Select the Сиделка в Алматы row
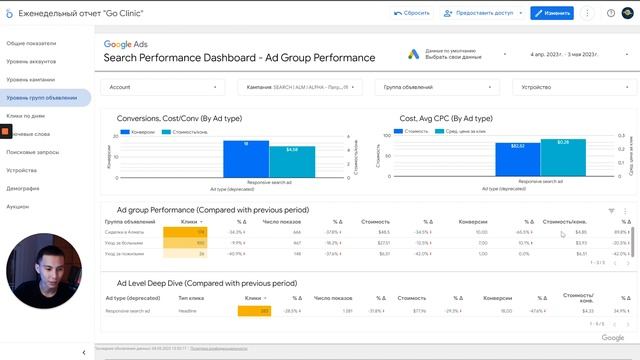The width and height of the screenshot is (640, 360). click(367, 232)
